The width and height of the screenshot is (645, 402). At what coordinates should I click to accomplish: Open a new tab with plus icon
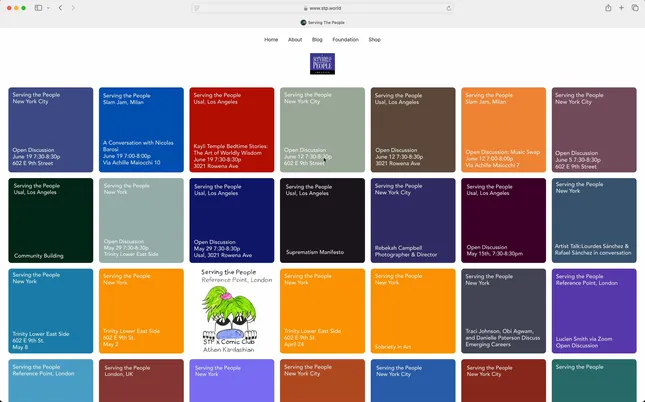pyautogui.click(x=621, y=8)
